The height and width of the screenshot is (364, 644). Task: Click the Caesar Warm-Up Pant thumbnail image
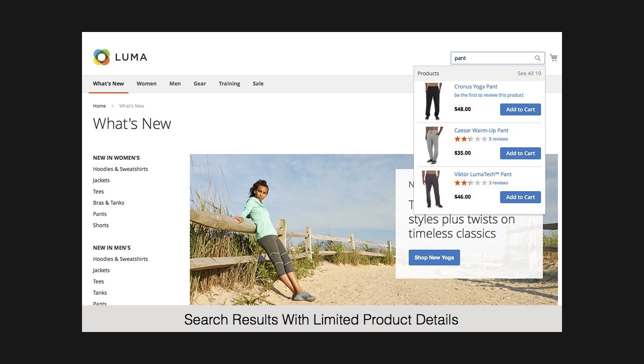433,145
